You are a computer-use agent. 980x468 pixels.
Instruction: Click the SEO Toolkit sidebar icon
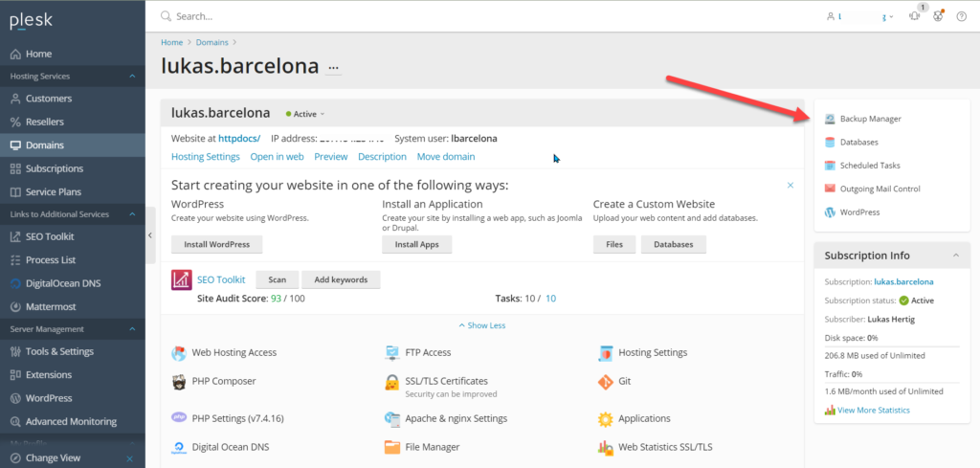(16, 236)
